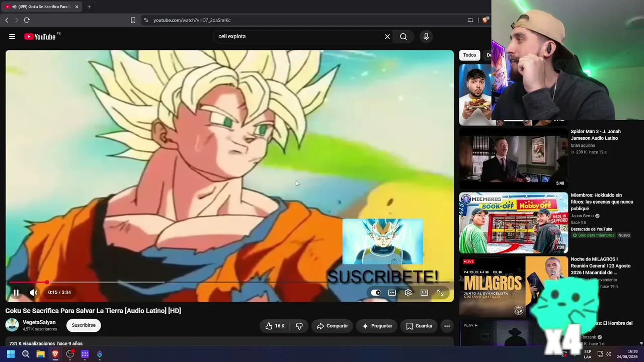Image resolution: width=644 pixels, height=362 pixels.
Task: Open the taskbar clock and date
Action: pyautogui.click(x=627, y=354)
